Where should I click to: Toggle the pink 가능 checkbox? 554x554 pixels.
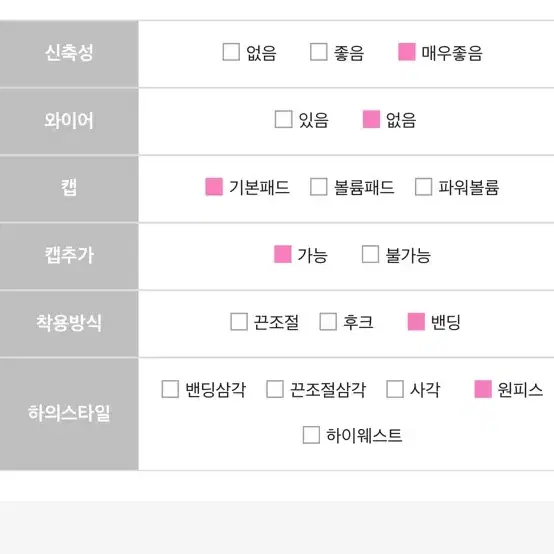click(x=283, y=254)
